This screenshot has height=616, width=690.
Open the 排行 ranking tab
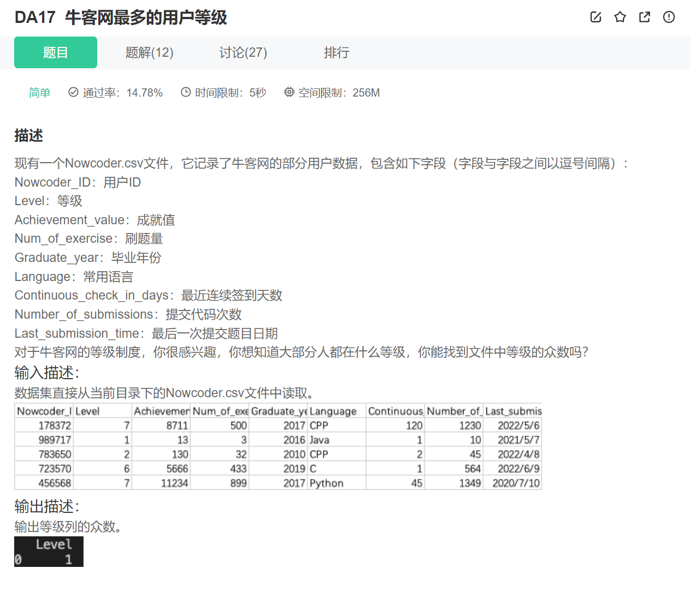coord(337,52)
